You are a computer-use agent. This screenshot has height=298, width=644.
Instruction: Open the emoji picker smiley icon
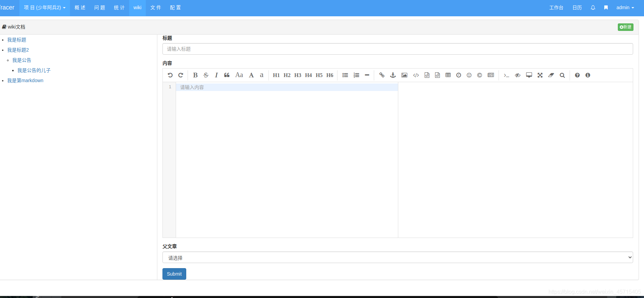tap(469, 75)
